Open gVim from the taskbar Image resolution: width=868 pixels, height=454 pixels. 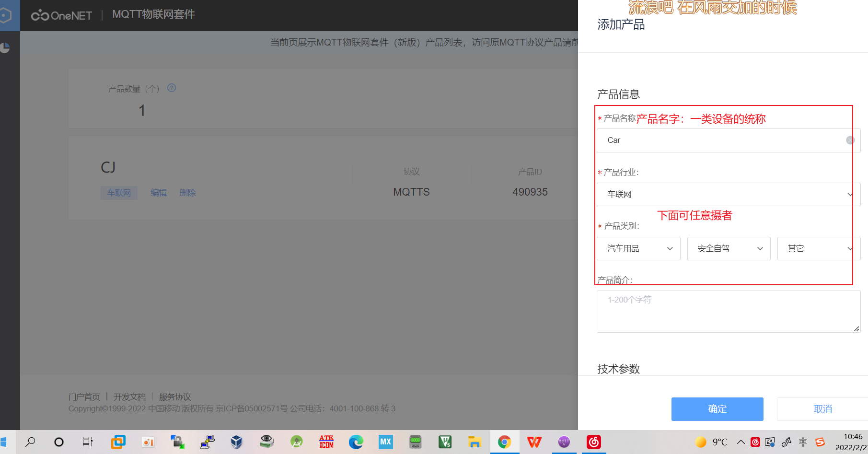click(445, 442)
